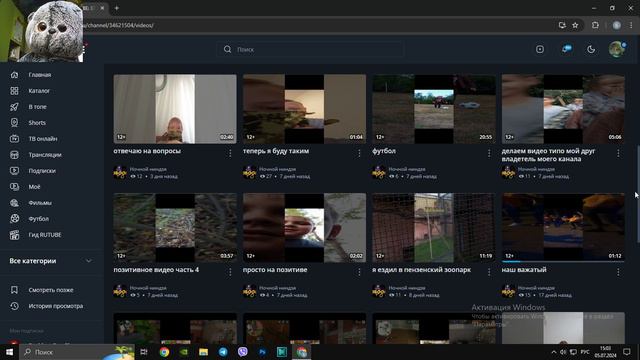Open the Подписки icon
This screenshot has height=360, width=640.
[x=14, y=171]
